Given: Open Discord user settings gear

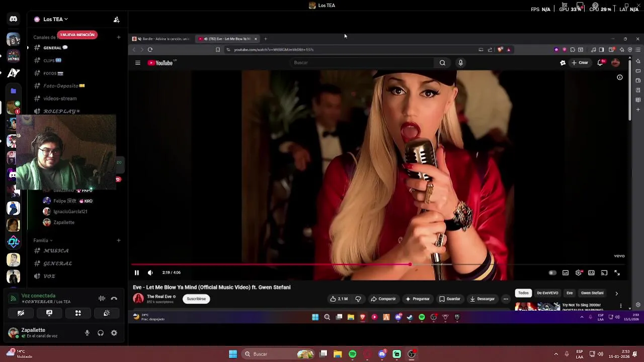Looking at the screenshot, I should [x=114, y=333].
